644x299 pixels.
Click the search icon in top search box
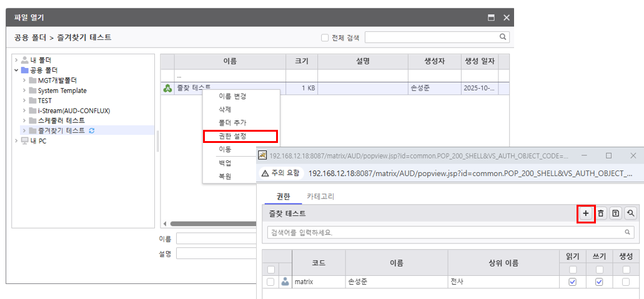(x=503, y=37)
